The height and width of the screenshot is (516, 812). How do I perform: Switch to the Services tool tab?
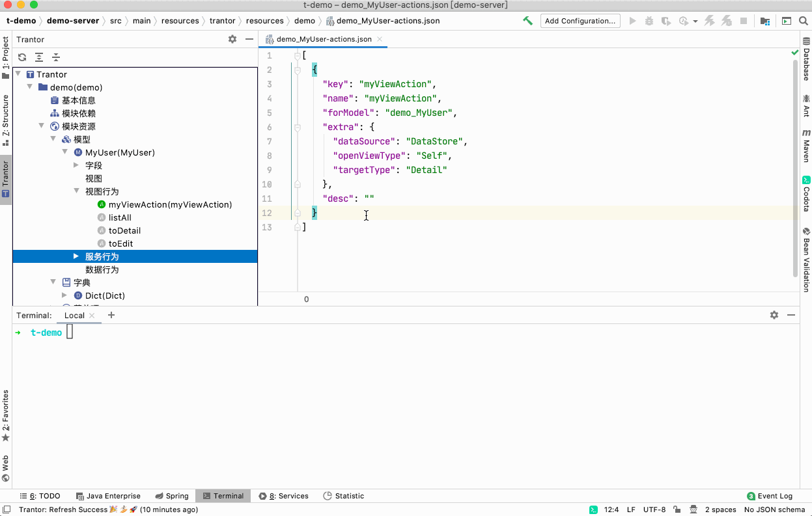(284, 496)
